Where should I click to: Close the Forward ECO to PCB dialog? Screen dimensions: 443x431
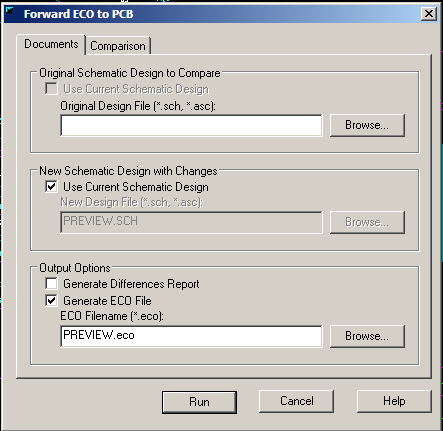coord(429,14)
